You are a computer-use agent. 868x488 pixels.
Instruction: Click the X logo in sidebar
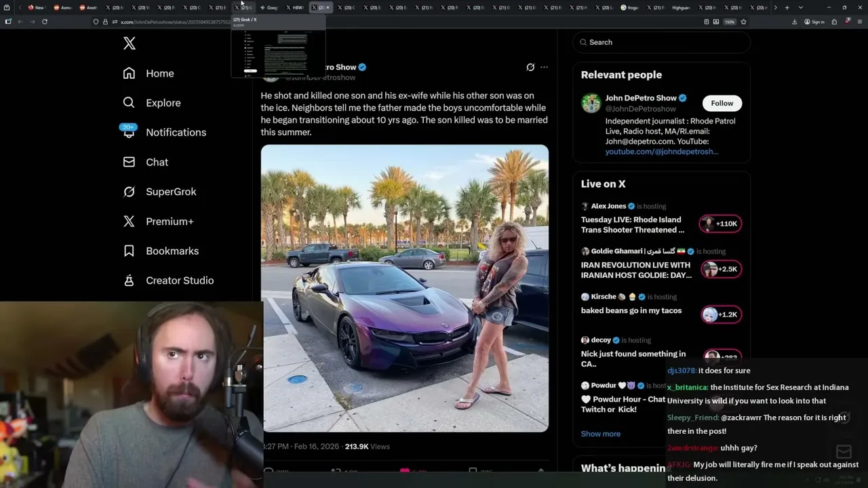pyautogui.click(x=130, y=43)
